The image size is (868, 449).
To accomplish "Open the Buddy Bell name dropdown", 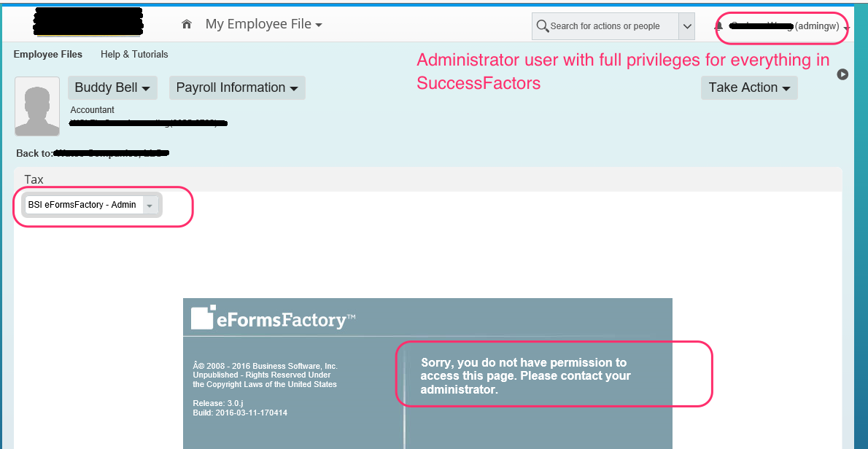I will pos(112,88).
